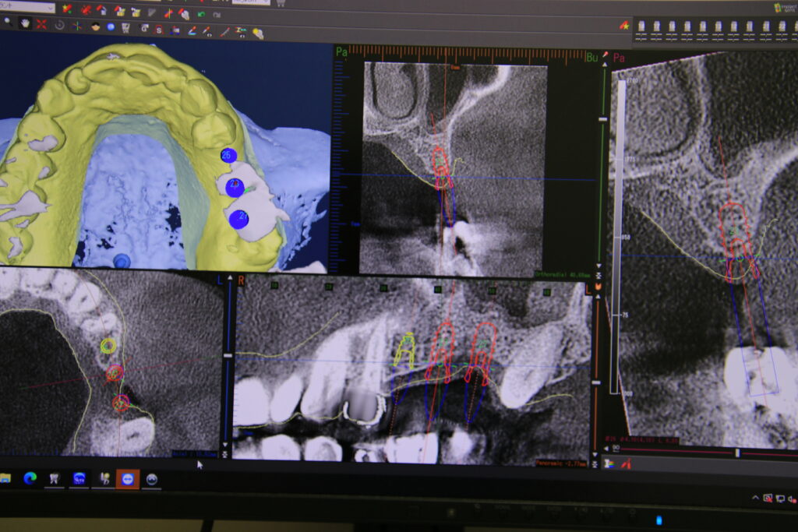Image resolution: width=798 pixels, height=532 pixels.
Task: Click the red-boxed S toolbar icon
Action: (x=159, y=30)
